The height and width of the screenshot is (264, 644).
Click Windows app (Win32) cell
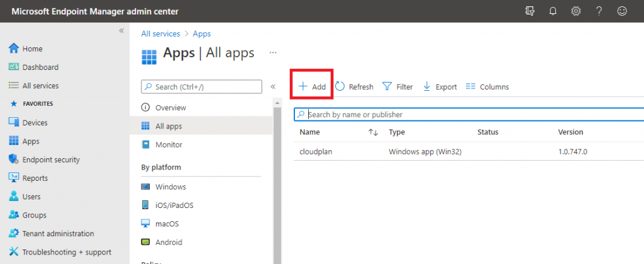click(x=426, y=152)
